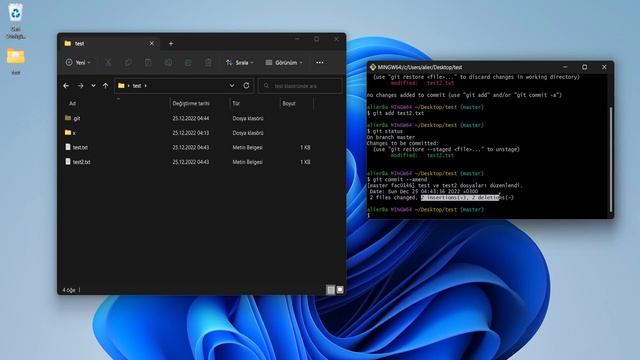Click the highlighted insertions text in terminal
Screen dimensions: 640x360
(x=460, y=198)
